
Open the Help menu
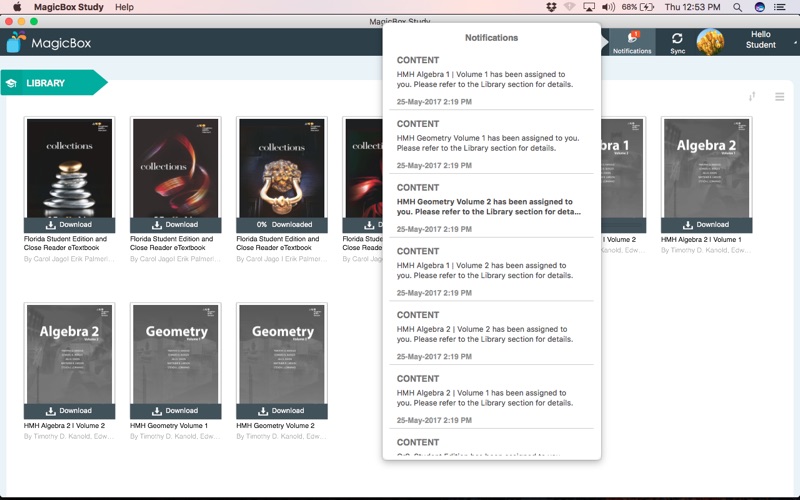[x=124, y=7]
